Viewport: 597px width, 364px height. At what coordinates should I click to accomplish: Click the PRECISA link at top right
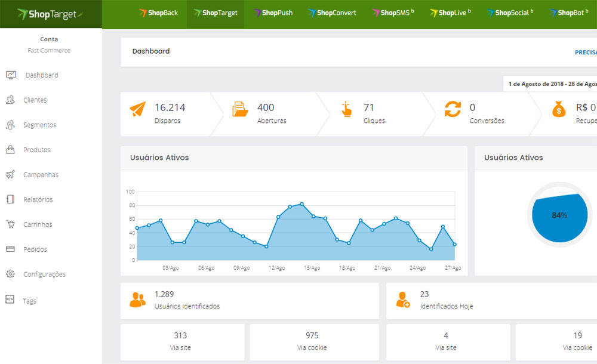click(x=586, y=53)
